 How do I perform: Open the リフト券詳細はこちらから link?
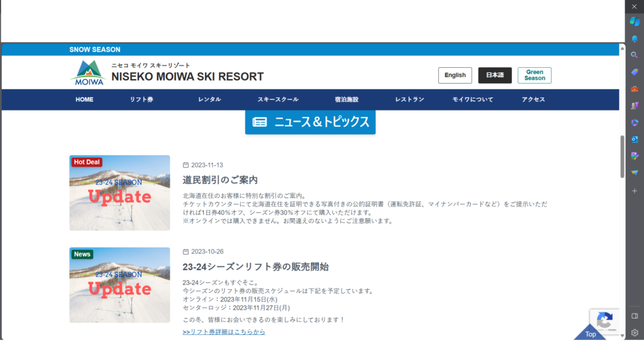coord(224,332)
